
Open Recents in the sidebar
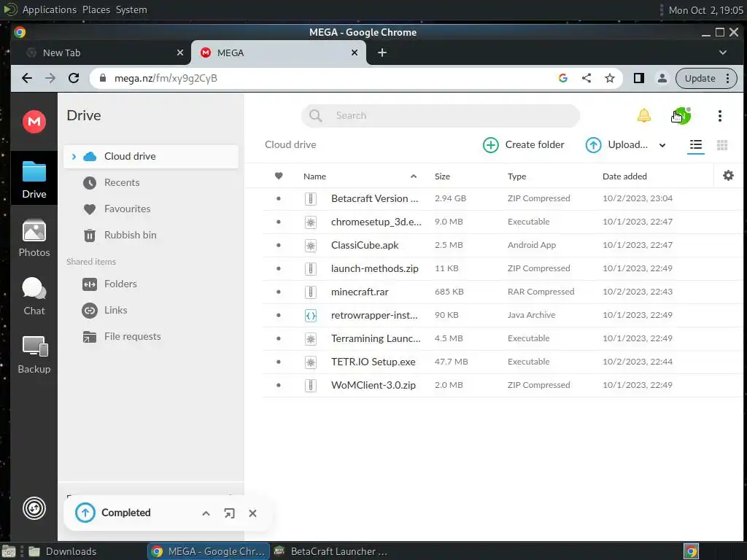[122, 183]
